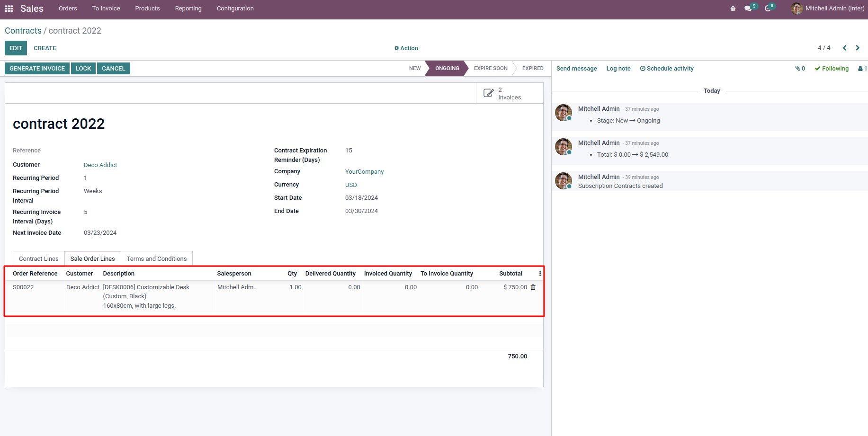868x436 pixels.
Task: Toggle the Following subscription
Action: pyautogui.click(x=832, y=69)
